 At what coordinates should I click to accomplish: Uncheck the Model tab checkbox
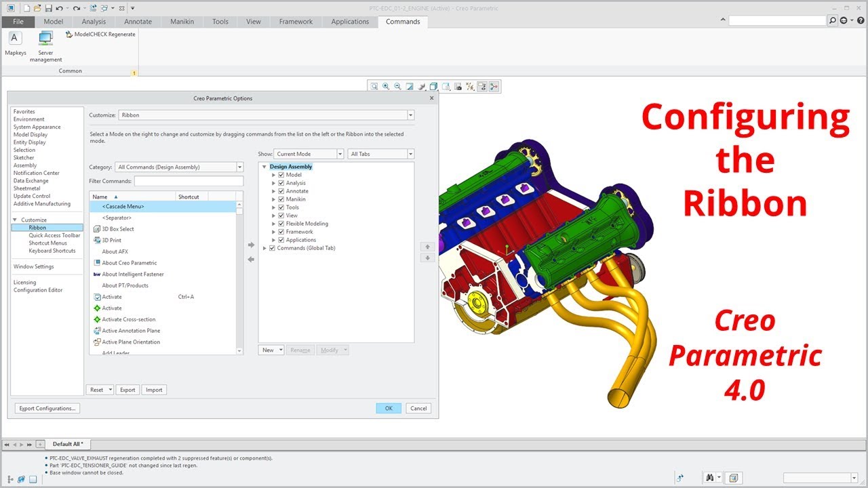pos(281,175)
